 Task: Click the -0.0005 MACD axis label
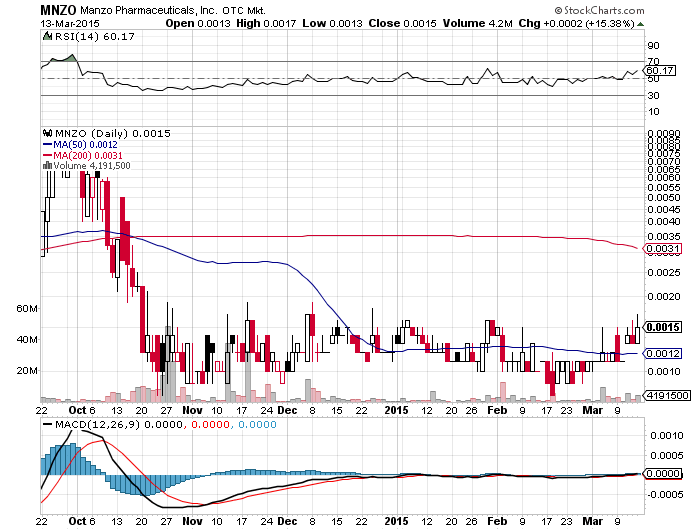point(665,494)
